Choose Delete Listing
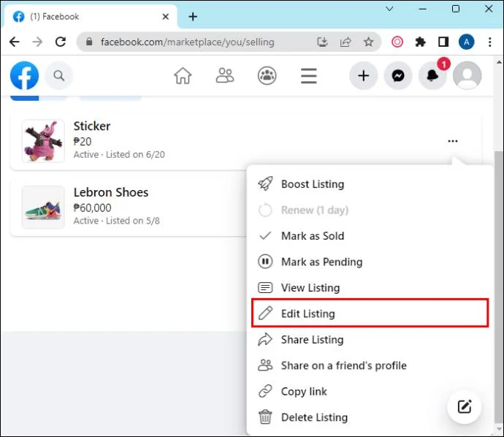This screenshot has height=437, width=504. click(x=370, y=417)
